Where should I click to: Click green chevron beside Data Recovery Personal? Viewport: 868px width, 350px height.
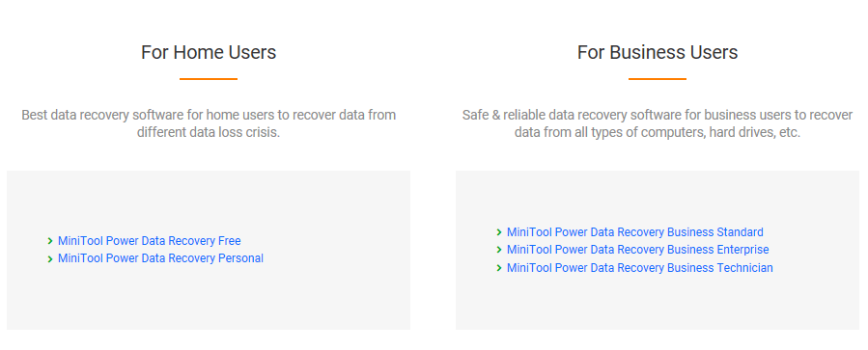[x=50, y=258]
